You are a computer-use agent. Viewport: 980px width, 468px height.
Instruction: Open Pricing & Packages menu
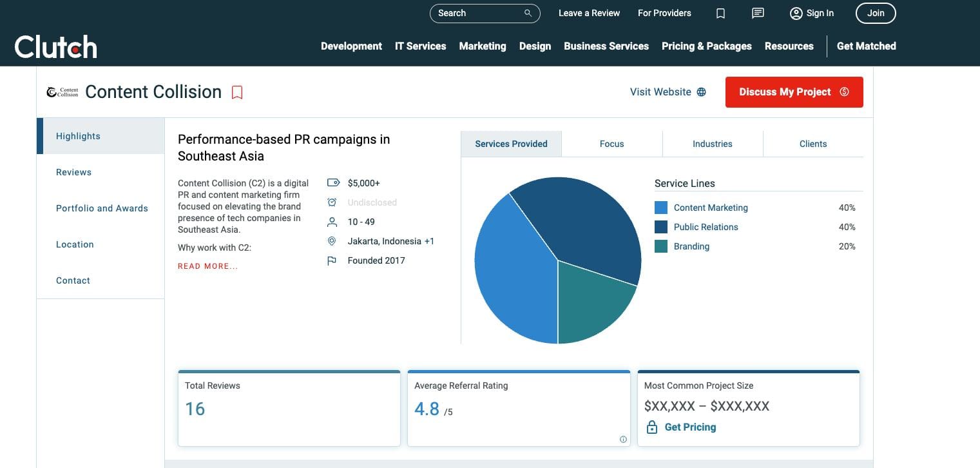click(x=707, y=46)
